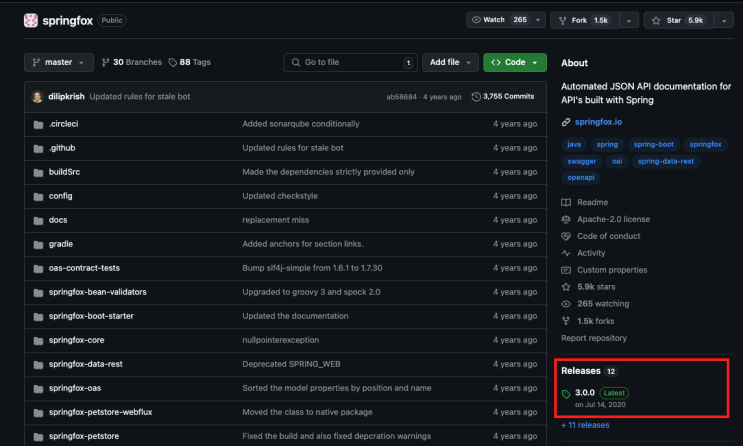
Task: Open the Report repository link
Action: click(594, 338)
